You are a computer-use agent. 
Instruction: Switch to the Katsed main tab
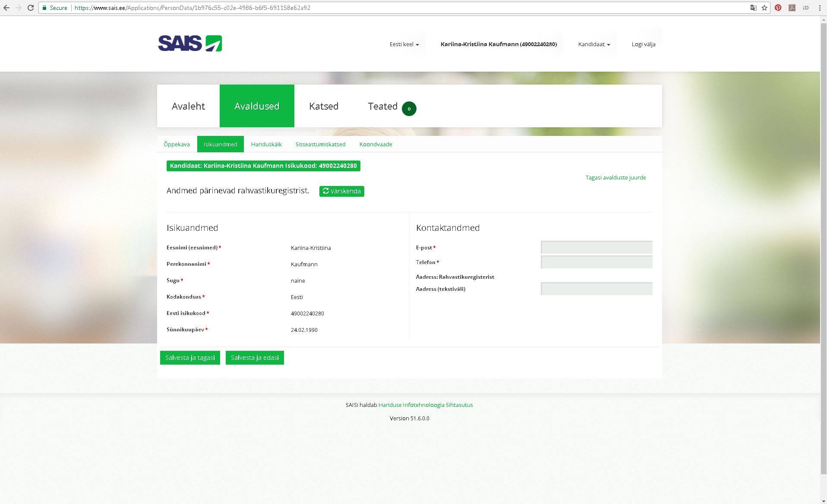click(323, 106)
